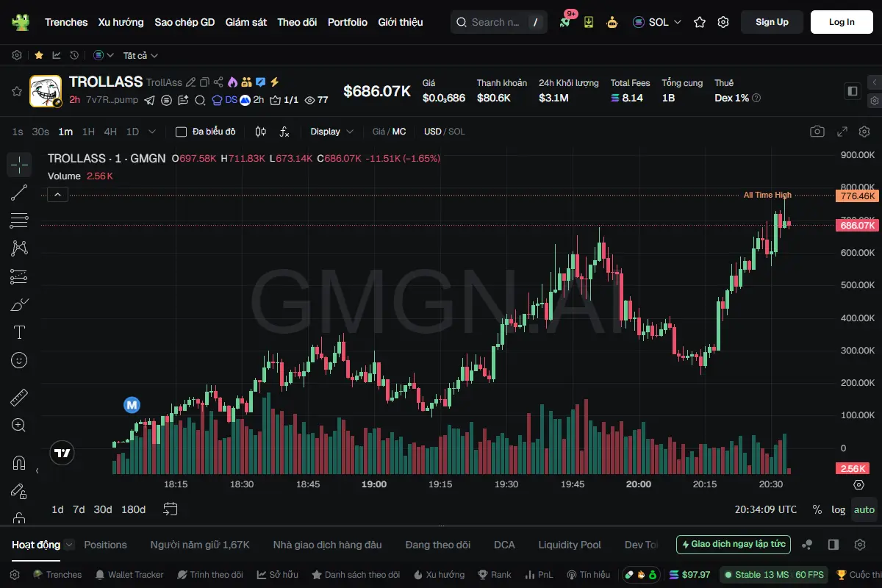Click the go-to-date calendar icon

171,509
